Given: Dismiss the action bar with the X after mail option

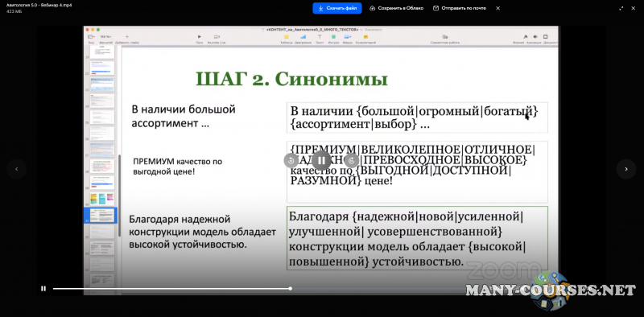Looking at the screenshot, I should click(x=497, y=8).
